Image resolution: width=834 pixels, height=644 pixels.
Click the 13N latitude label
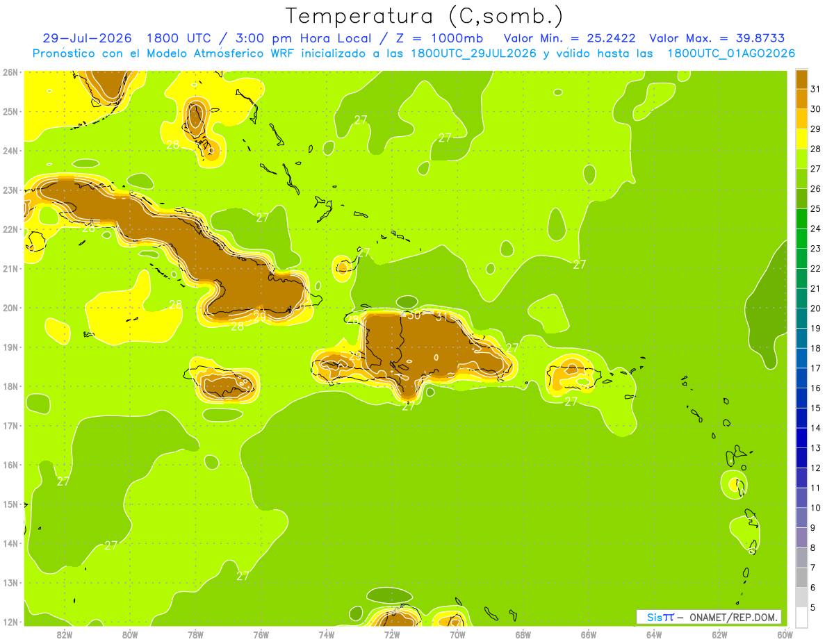[x=10, y=582]
